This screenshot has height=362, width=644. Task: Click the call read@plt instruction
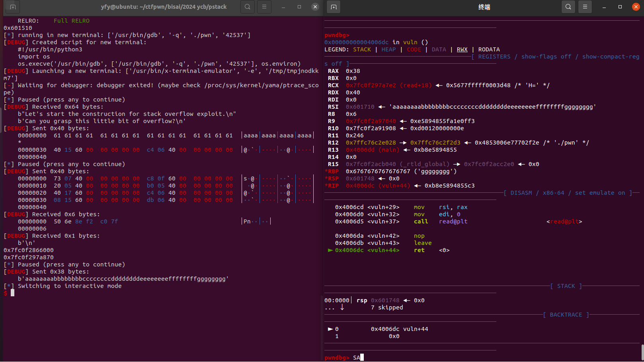tap(441, 221)
